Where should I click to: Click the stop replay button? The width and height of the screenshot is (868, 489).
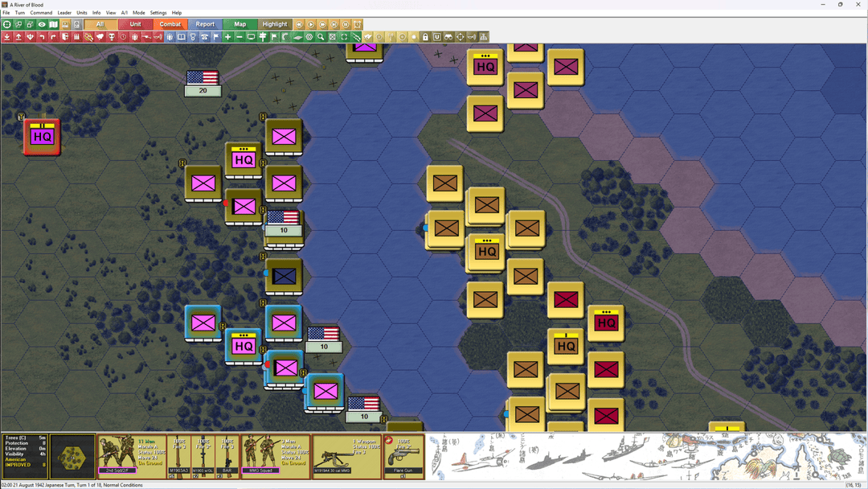(x=346, y=24)
